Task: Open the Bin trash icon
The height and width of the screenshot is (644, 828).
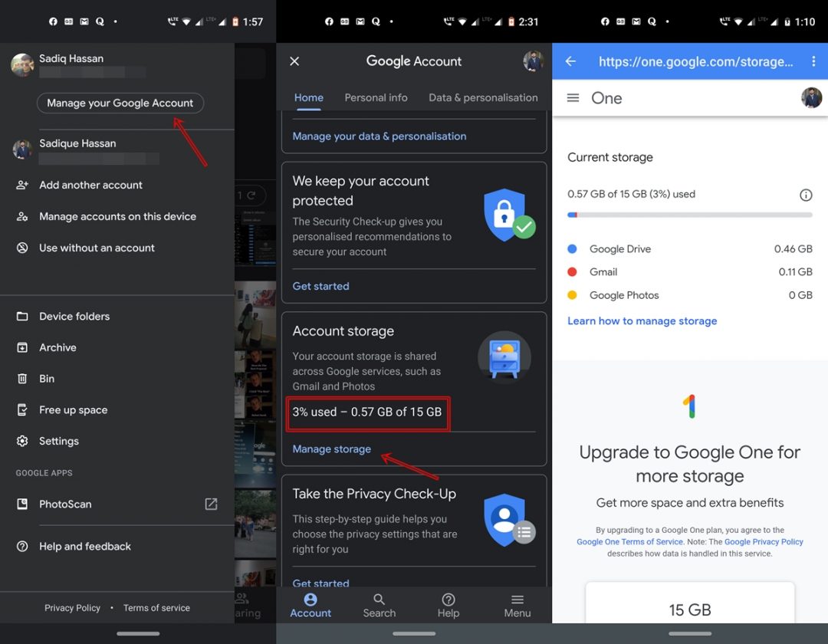Action: coord(22,379)
